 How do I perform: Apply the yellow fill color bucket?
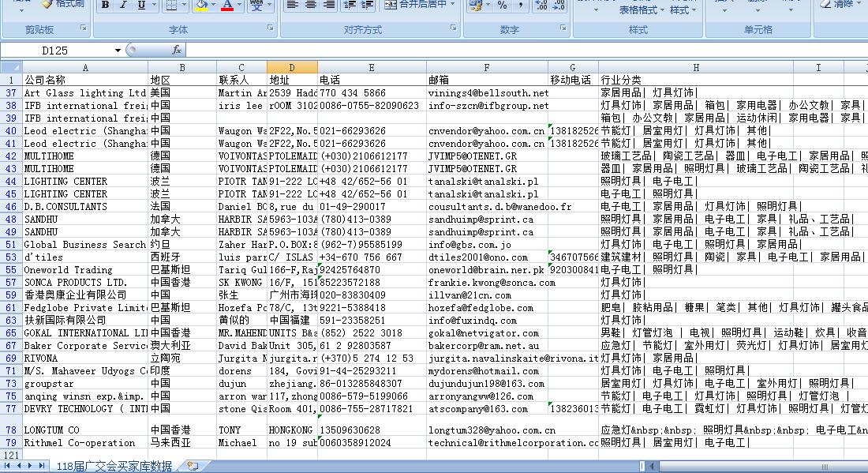201,5
